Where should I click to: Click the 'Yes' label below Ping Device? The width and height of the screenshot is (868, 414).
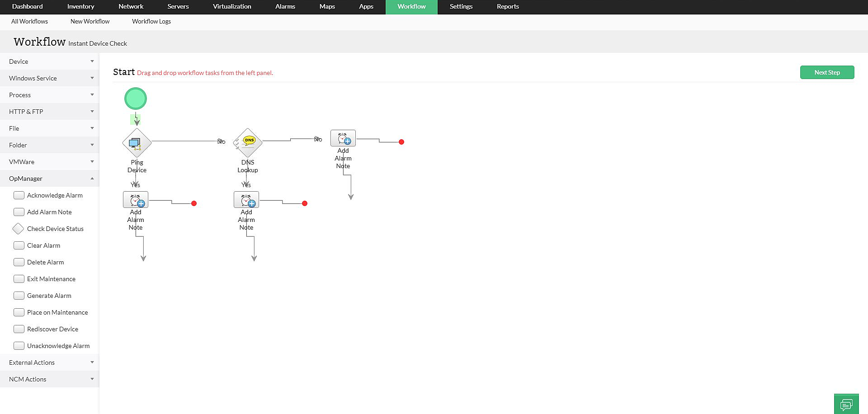(135, 184)
